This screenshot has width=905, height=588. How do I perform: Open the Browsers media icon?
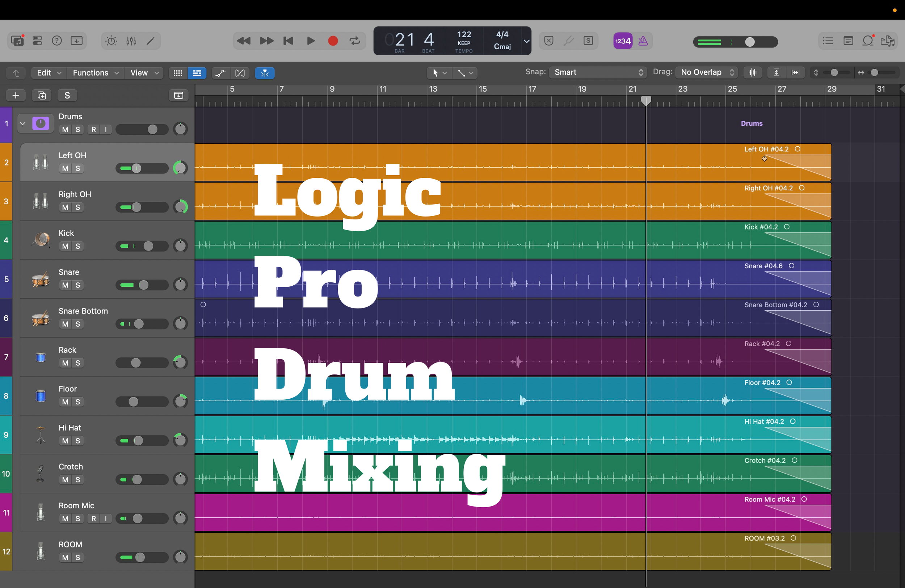(888, 41)
